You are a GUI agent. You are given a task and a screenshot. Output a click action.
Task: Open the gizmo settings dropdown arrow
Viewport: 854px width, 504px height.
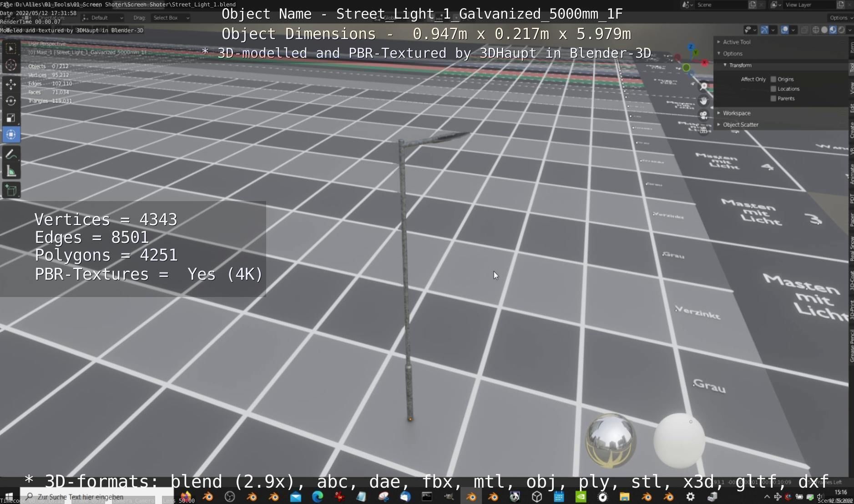pos(773,30)
